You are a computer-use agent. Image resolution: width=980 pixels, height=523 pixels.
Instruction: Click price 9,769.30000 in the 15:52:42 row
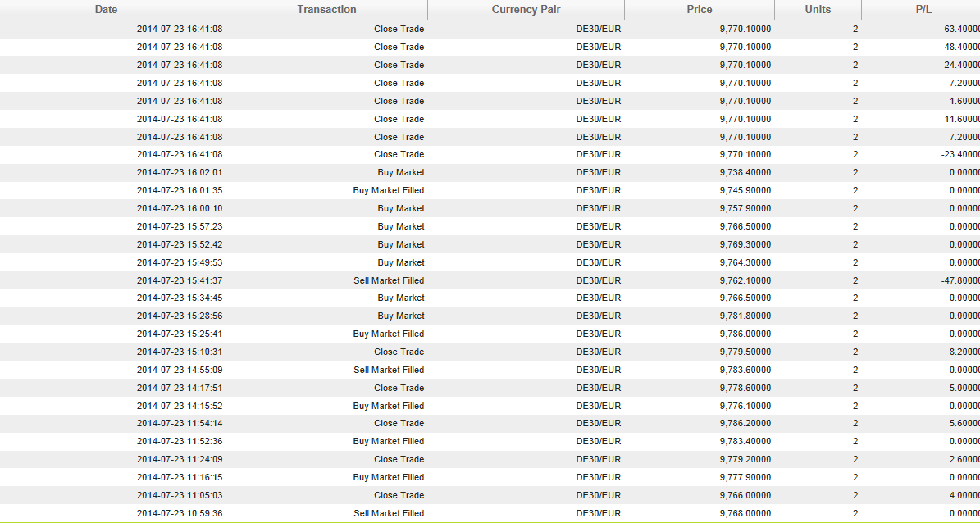point(745,244)
